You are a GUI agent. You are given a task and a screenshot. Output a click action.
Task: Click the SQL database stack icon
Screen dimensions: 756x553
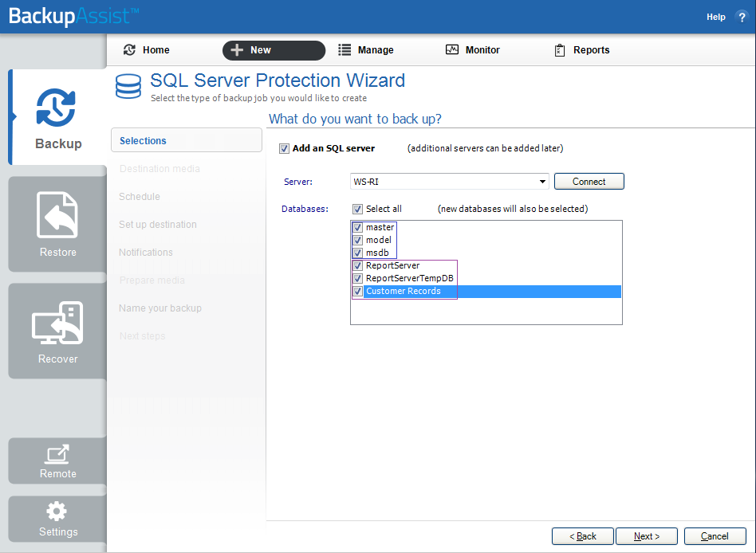click(x=128, y=86)
